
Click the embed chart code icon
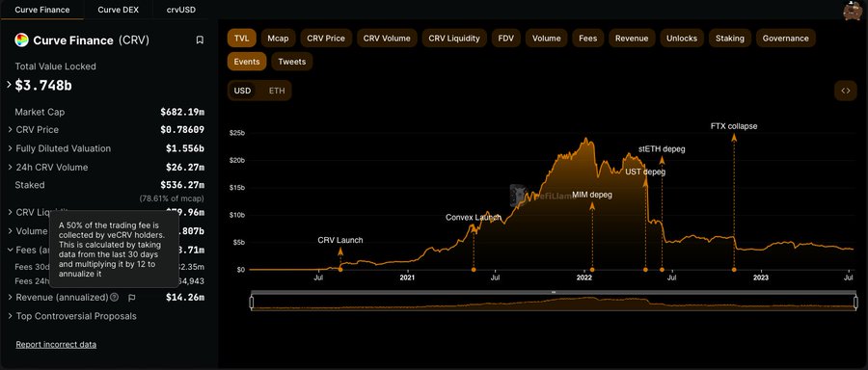(845, 91)
